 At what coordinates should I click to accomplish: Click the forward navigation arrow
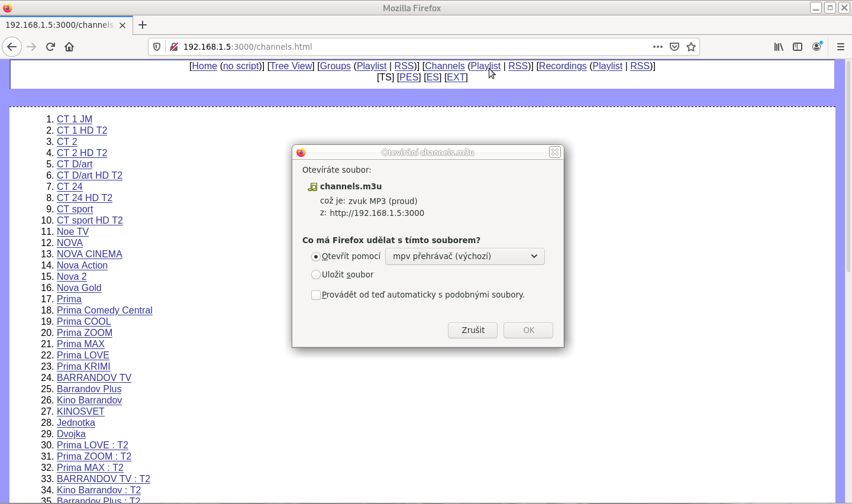(31, 47)
